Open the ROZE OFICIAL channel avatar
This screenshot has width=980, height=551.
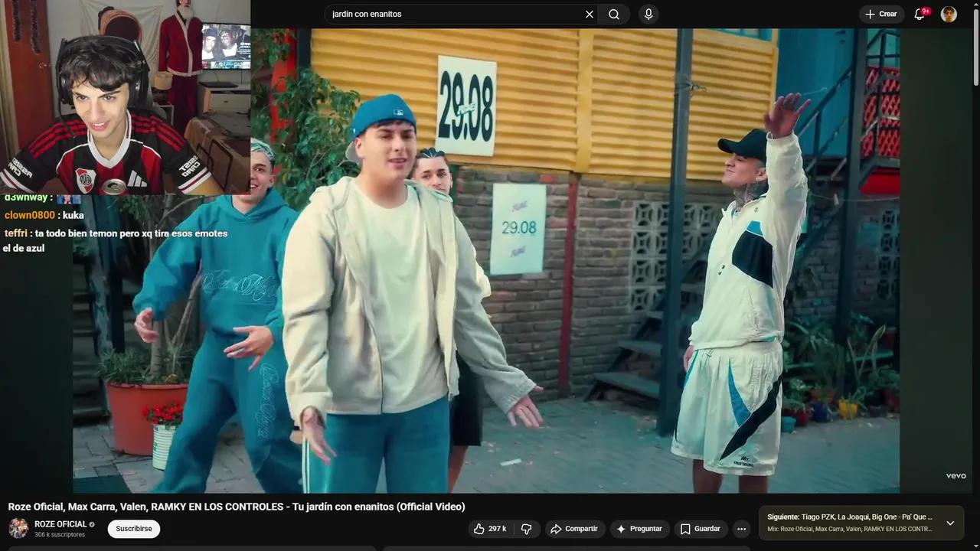(18, 529)
